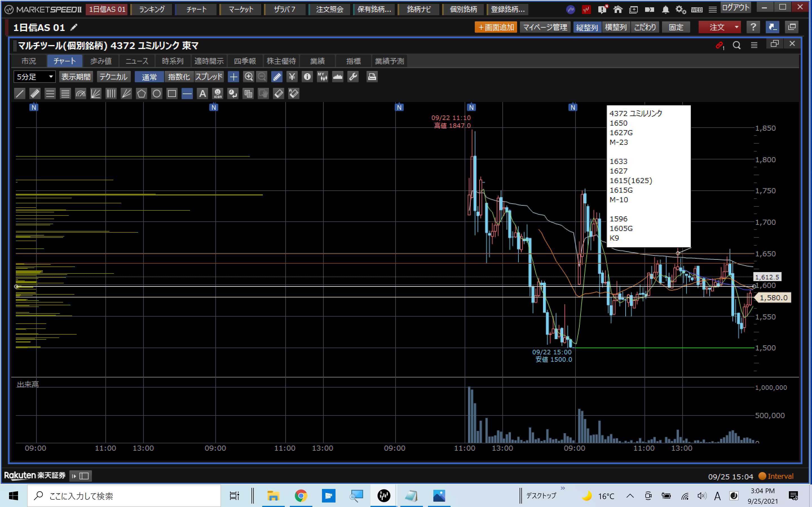Viewport: 812px width, 507px height.
Task: Expand the 注文 button dropdown arrow
Action: coord(736,27)
